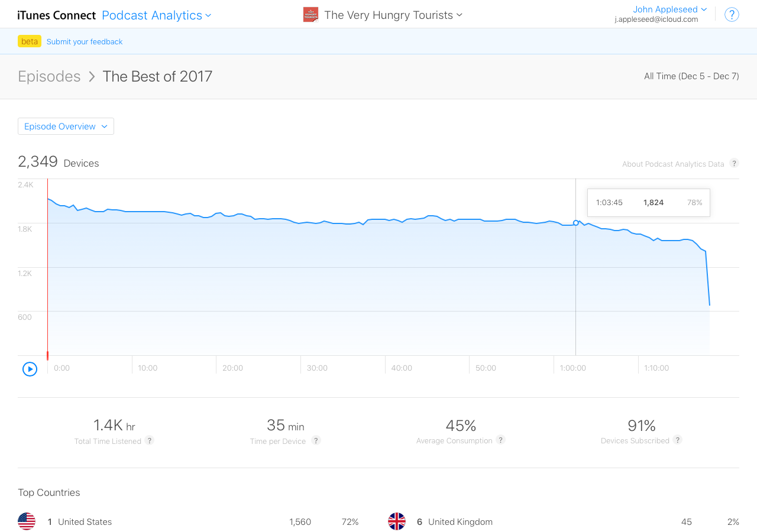Open Devices Subscribed help icon

[678, 440]
